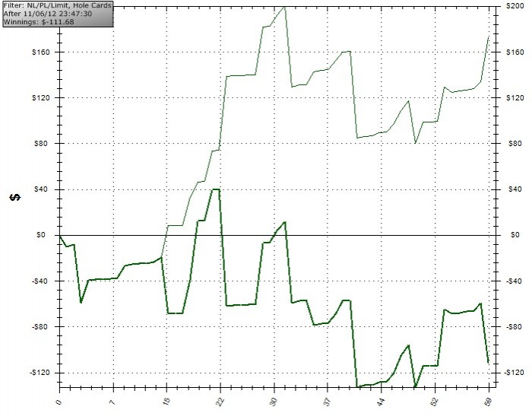This screenshot has height=413, width=532.
Task: Click the x-axis label 52
Action: pyautogui.click(x=435, y=401)
